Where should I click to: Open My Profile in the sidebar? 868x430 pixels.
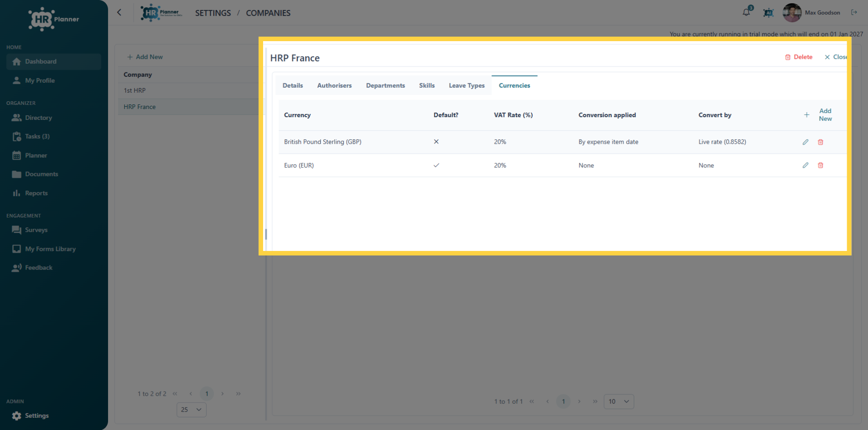tap(54, 80)
